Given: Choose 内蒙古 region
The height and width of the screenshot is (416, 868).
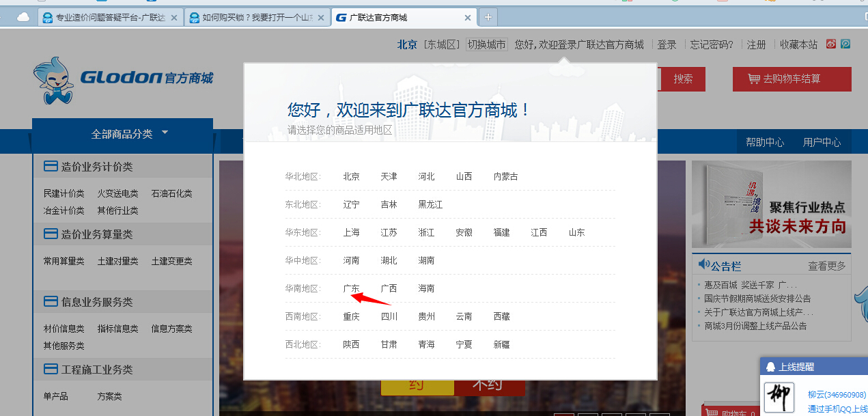Looking at the screenshot, I should tap(505, 176).
